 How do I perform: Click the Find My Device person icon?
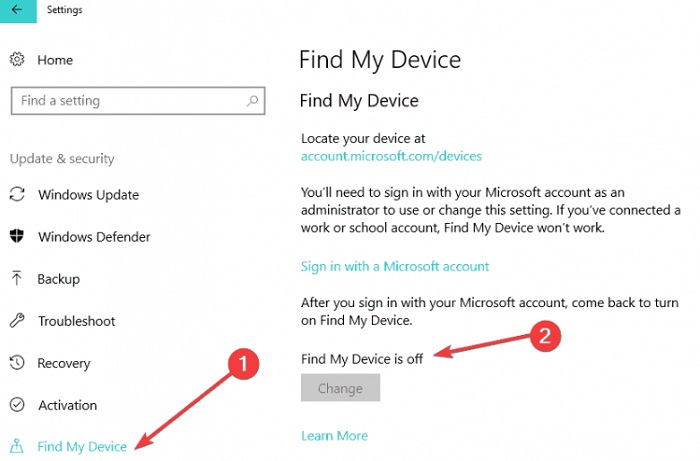click(x=17, y=445)
